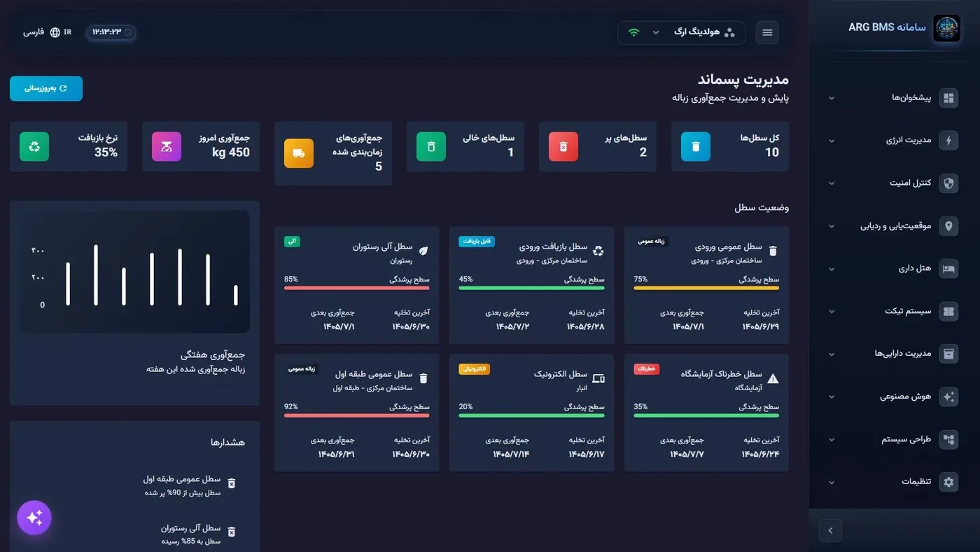980x552 pixels.
Task: Click the settings gear icon in sidebar
Action: tap(948, 482)
